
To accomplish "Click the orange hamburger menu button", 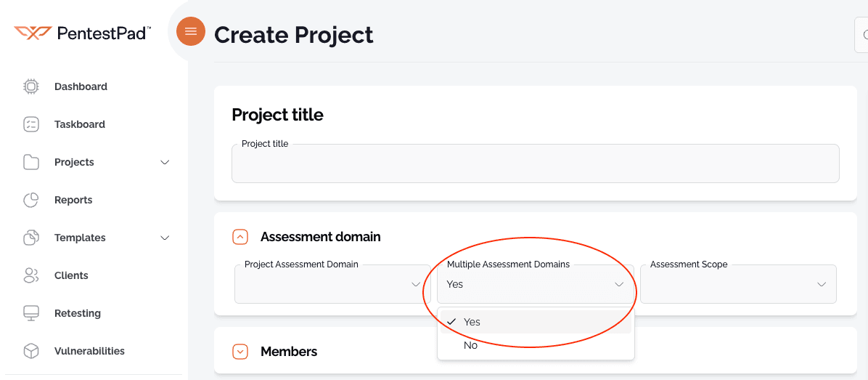I will coord(190,31).
